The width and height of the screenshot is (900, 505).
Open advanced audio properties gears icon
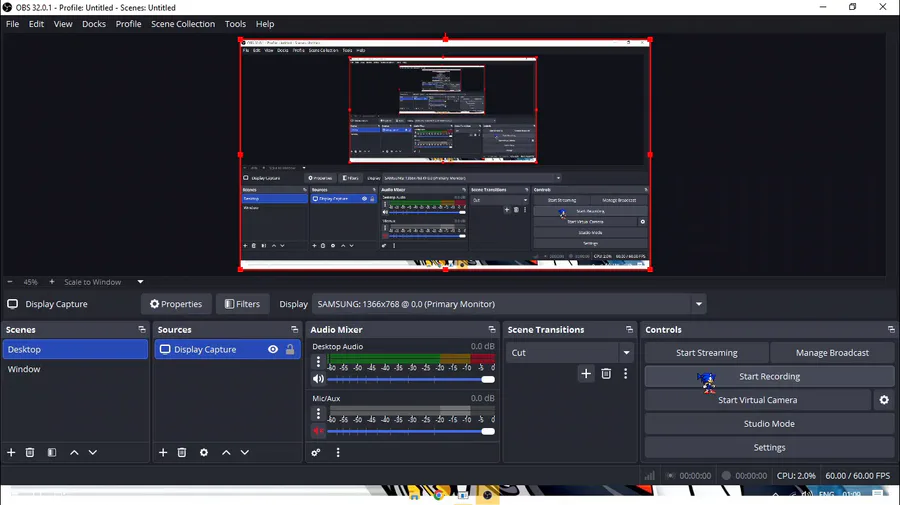point(316,452)
